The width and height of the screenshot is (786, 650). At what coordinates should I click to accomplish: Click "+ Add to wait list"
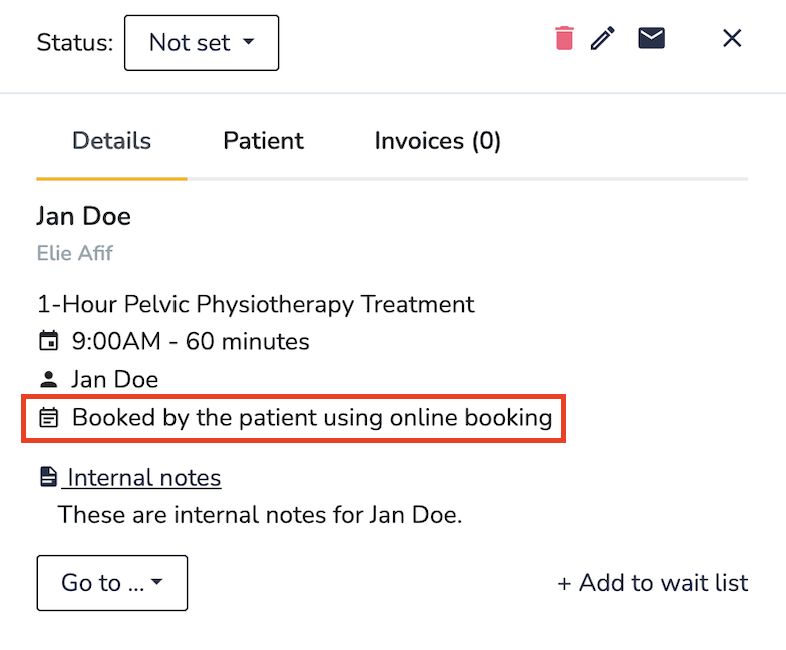pyautogui.click(x=652, y=583)
